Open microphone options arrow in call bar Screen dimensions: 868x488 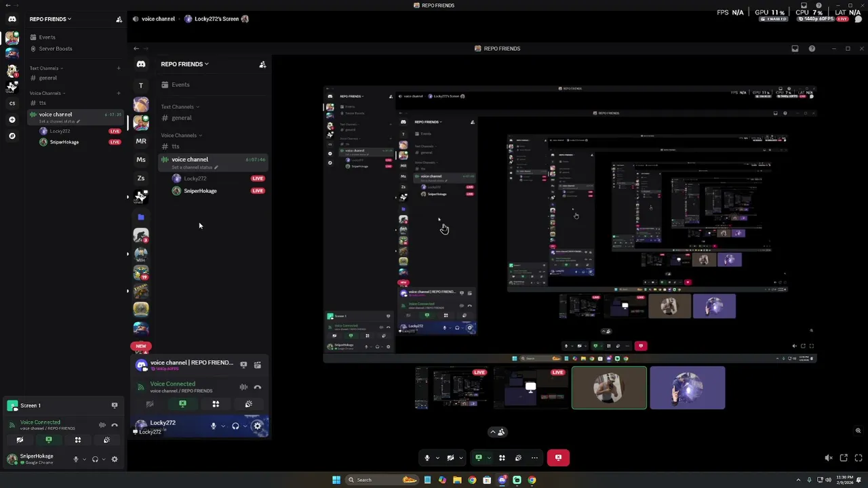[437, 457]
